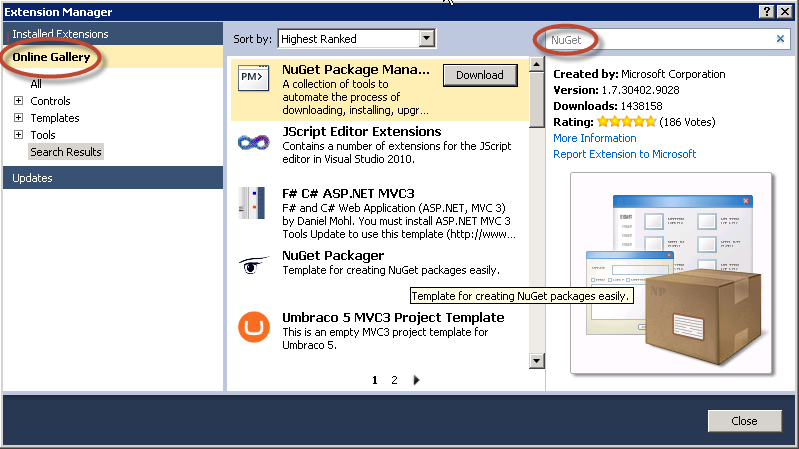Clear the search box with the X icon

coord(780,39)
